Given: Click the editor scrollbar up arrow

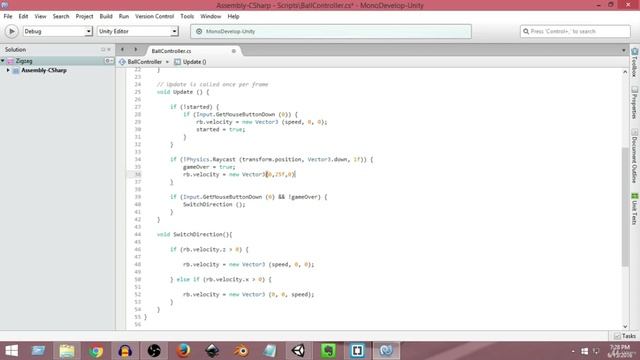Looking at the screenshot, I should 625,72.
